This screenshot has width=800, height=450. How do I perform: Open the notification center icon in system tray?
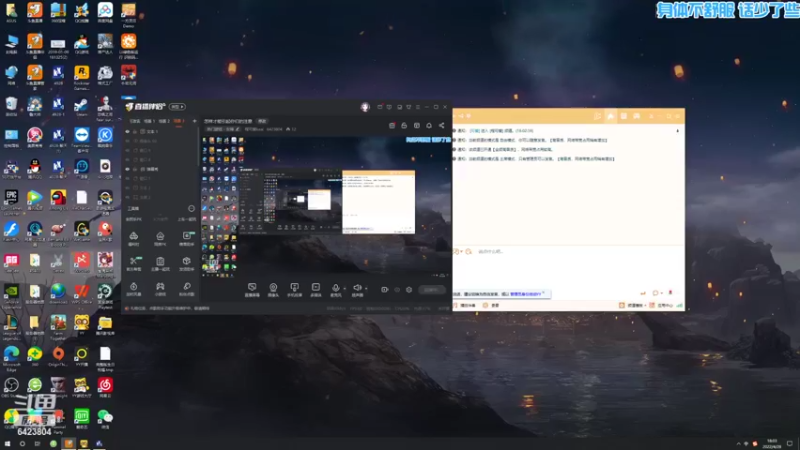click(x=790, y=444)
